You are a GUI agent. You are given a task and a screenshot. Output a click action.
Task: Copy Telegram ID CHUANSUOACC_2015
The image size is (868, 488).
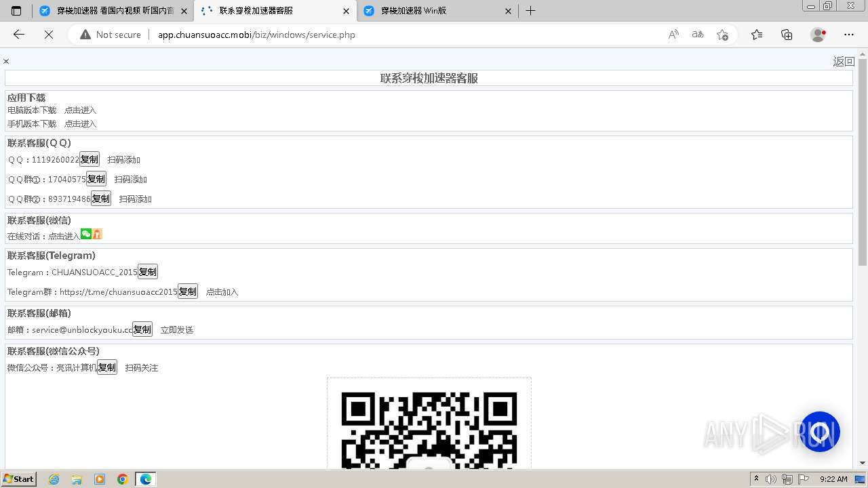pyautogui.click(x=148, y=272)
